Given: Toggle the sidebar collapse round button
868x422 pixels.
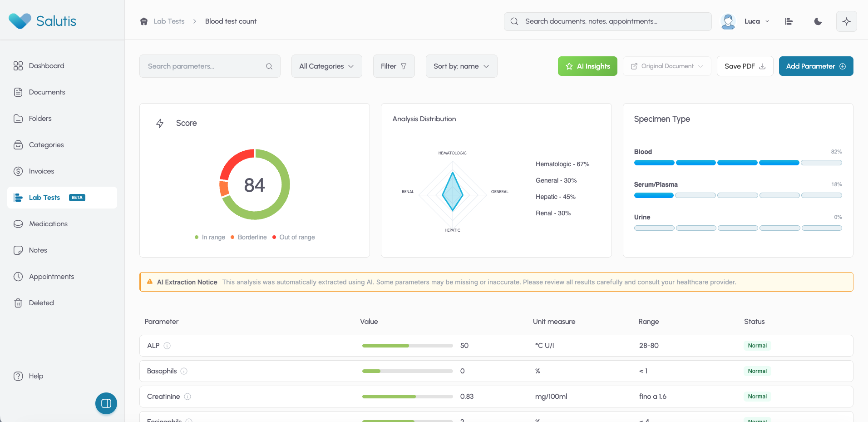Looking at the screenshot, I should (x=106, y=403).
